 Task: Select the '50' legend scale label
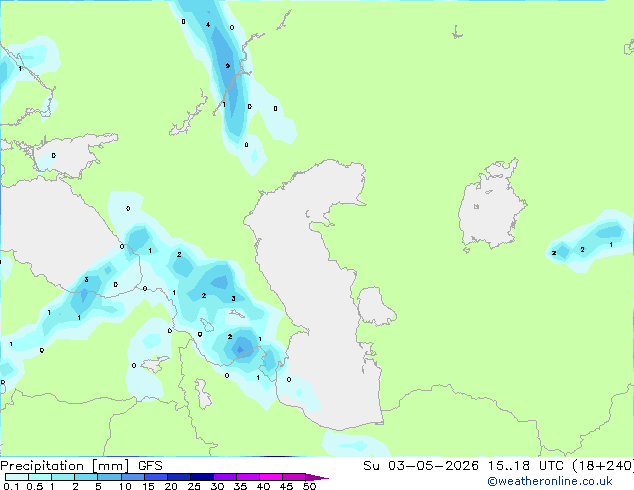[x=309, y=486]
